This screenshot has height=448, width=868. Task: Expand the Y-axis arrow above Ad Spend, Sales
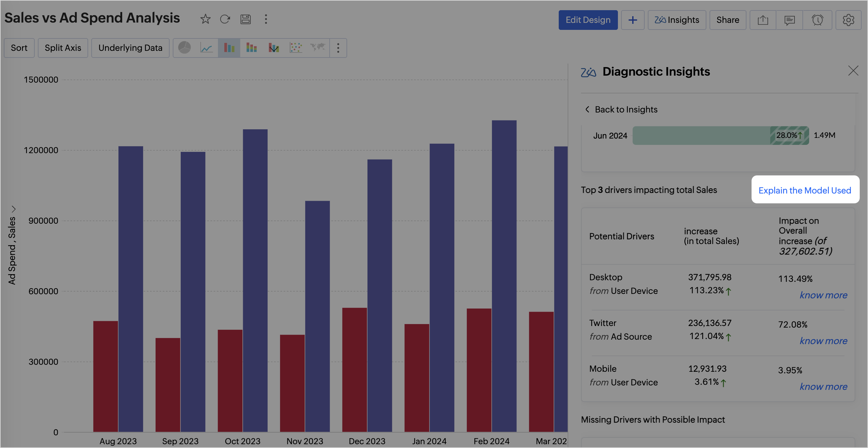pos(13,209)
